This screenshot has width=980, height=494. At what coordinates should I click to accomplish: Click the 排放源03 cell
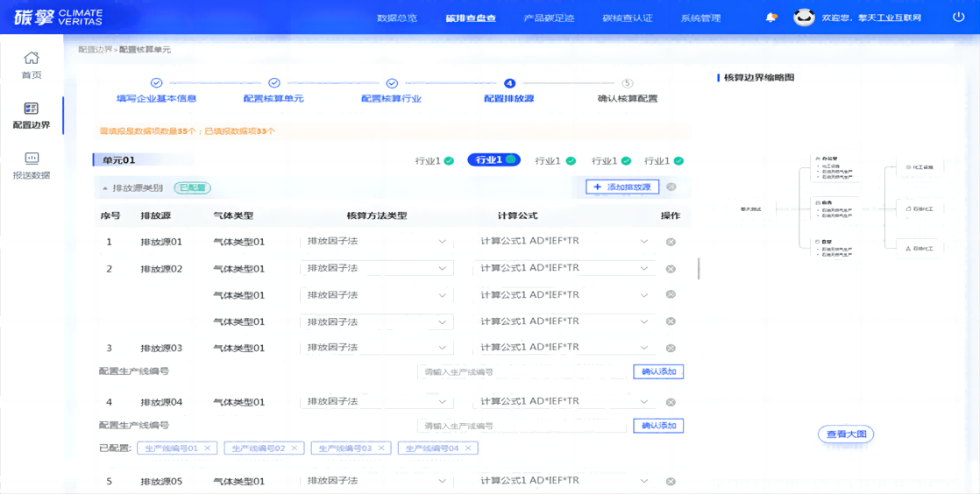click(161, 348)
